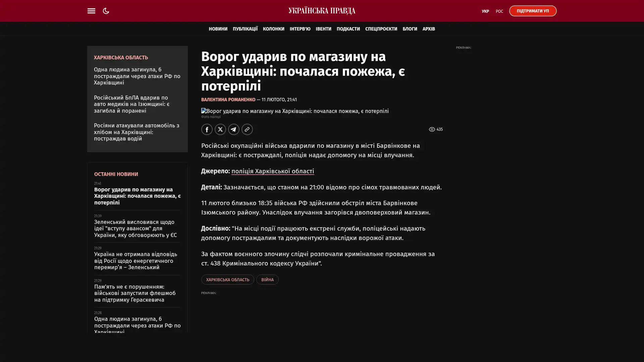Select the Харківська область tag

(x=227, y=280)
